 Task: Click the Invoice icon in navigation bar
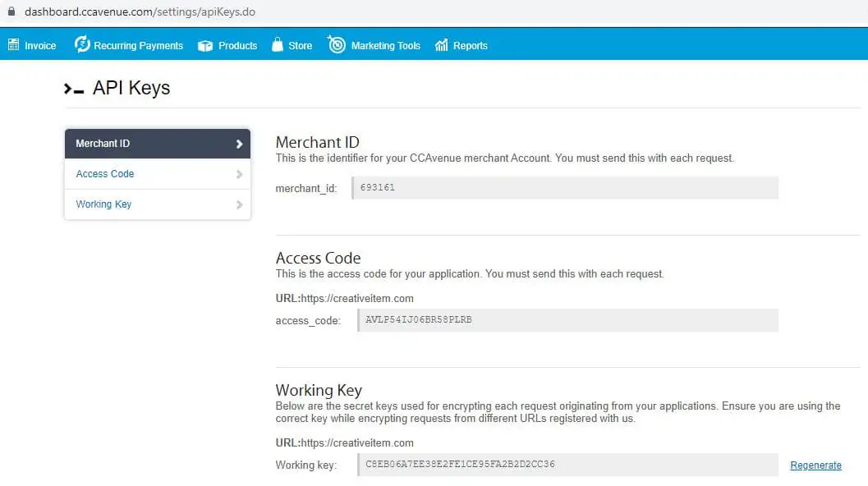coord(13,45)
